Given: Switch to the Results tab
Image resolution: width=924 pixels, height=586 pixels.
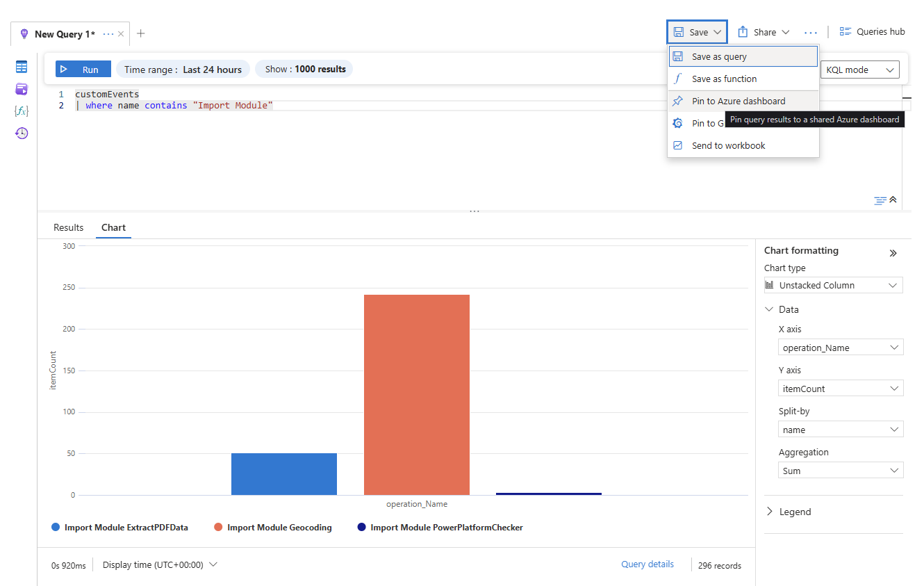Looking at the screenshot, I should click(x=68, y=227).
